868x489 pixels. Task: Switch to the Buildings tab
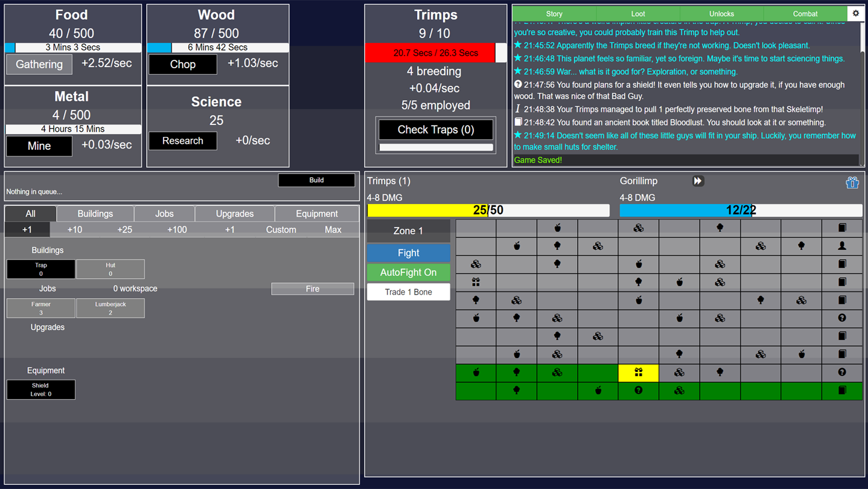95,214
